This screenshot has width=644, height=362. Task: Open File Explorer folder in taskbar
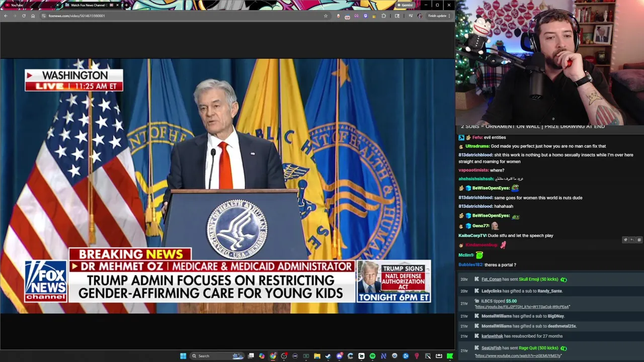(x=317, y=356)
